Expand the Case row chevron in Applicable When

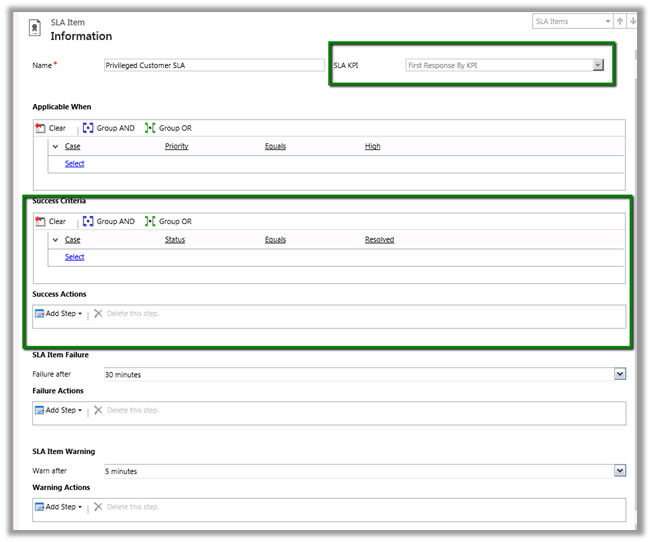click(55, 147)
